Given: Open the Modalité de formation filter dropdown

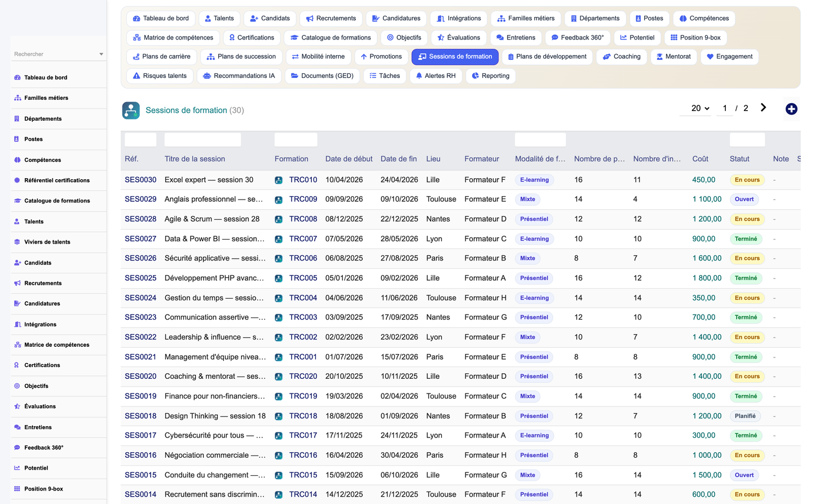Looking at the screenshot, I should pos(540,140).
